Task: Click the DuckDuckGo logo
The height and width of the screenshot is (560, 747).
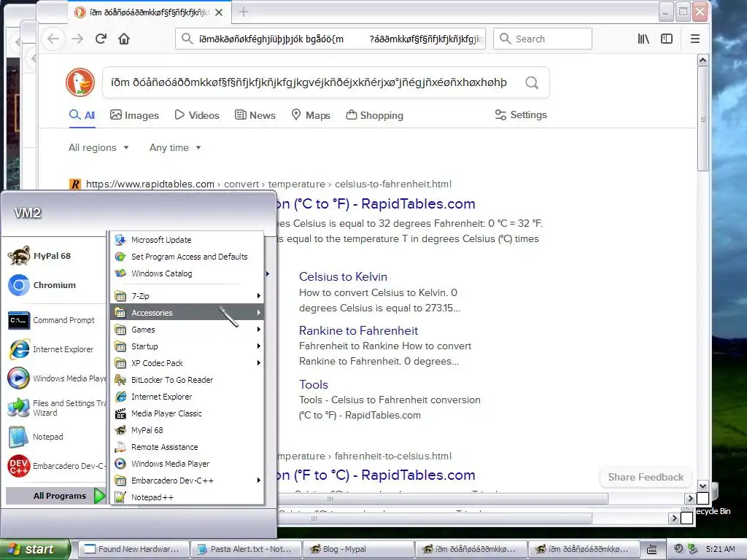Action: (80, 82)
